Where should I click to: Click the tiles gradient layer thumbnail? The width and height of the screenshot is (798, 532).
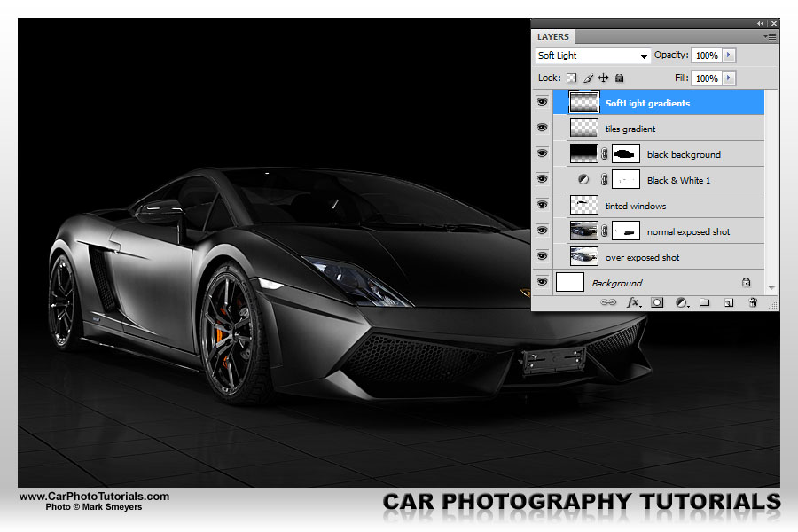pyautogui.click(x=583, y=128)
